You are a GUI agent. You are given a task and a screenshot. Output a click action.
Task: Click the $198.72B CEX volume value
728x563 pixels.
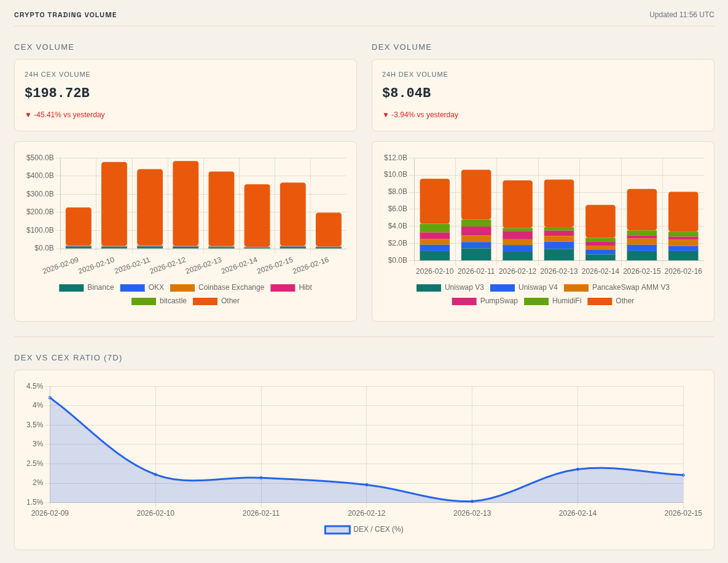pyautogui.click(x=57, y=93)
